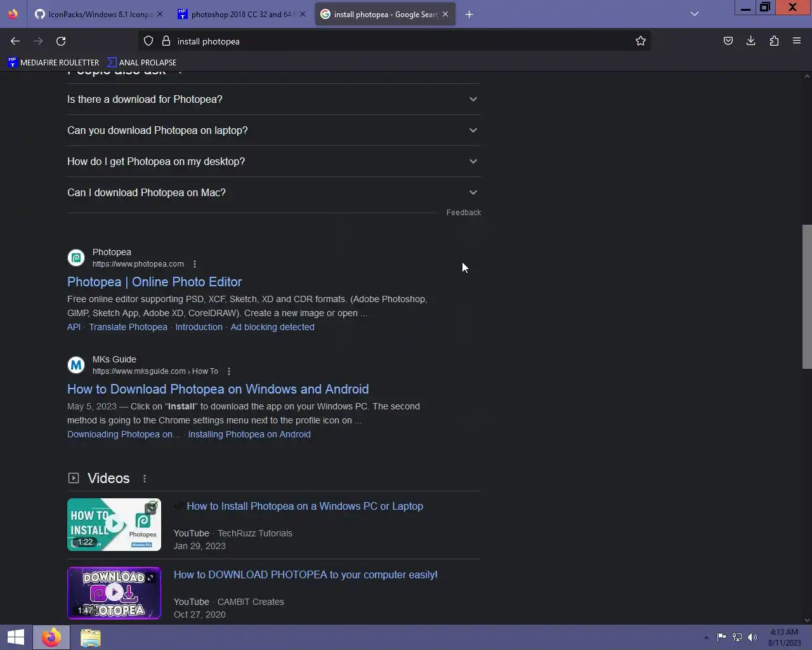
Task: Open the list all tabs dropdown
Action: click(695, 14)
